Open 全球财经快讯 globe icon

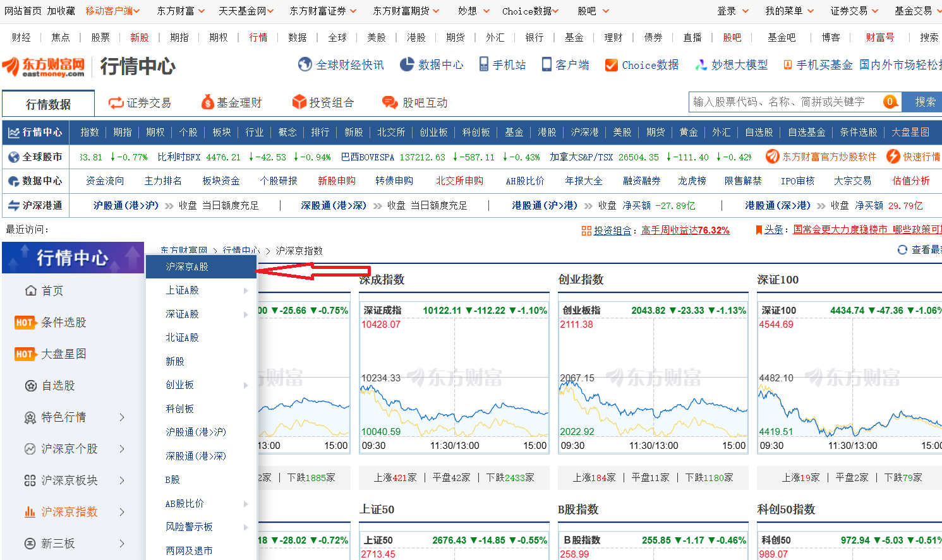click(x=305, y=64)
